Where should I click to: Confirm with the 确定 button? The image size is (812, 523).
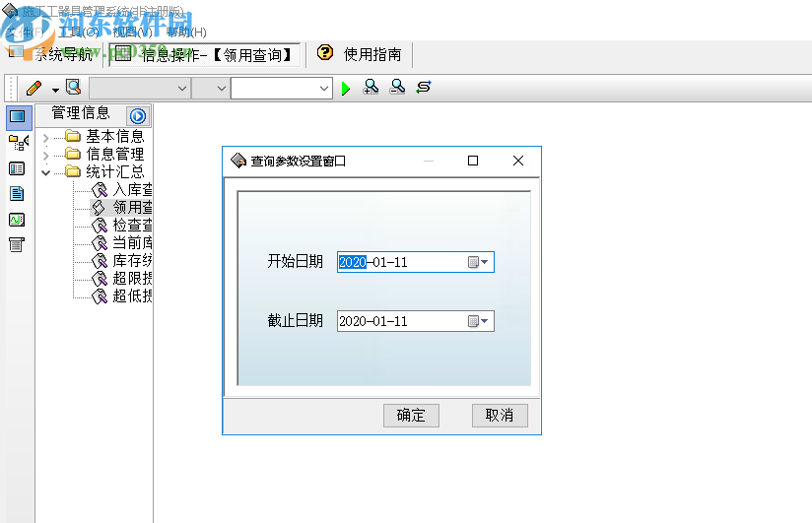pos(411,416)
